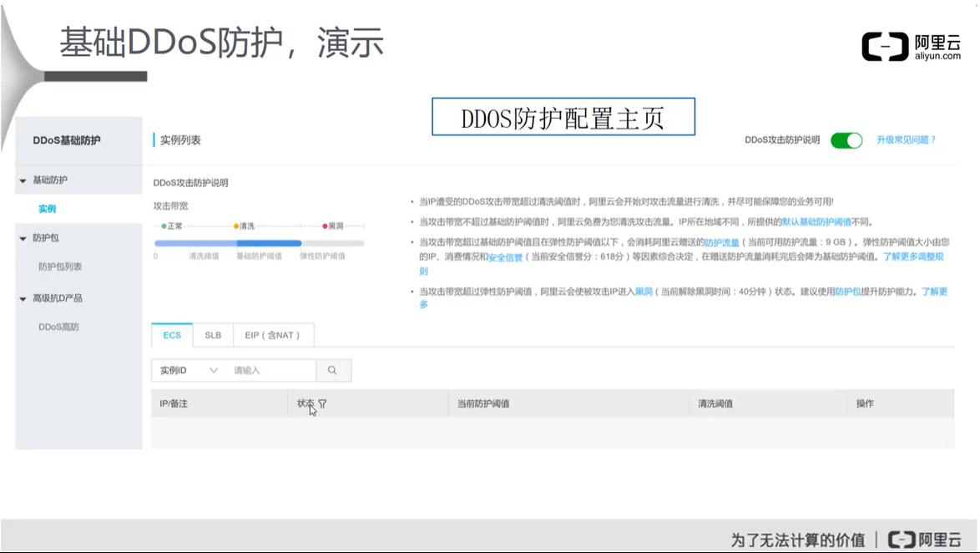Collapse the 高级抗D产品 sidebar section

click(23, 299)
